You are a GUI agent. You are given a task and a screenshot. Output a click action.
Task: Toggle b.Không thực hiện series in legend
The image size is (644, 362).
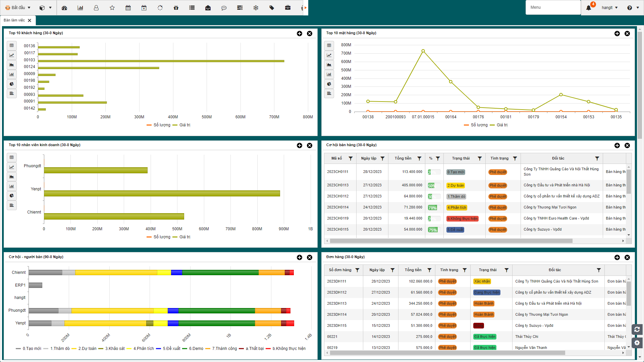coord(286,349)
